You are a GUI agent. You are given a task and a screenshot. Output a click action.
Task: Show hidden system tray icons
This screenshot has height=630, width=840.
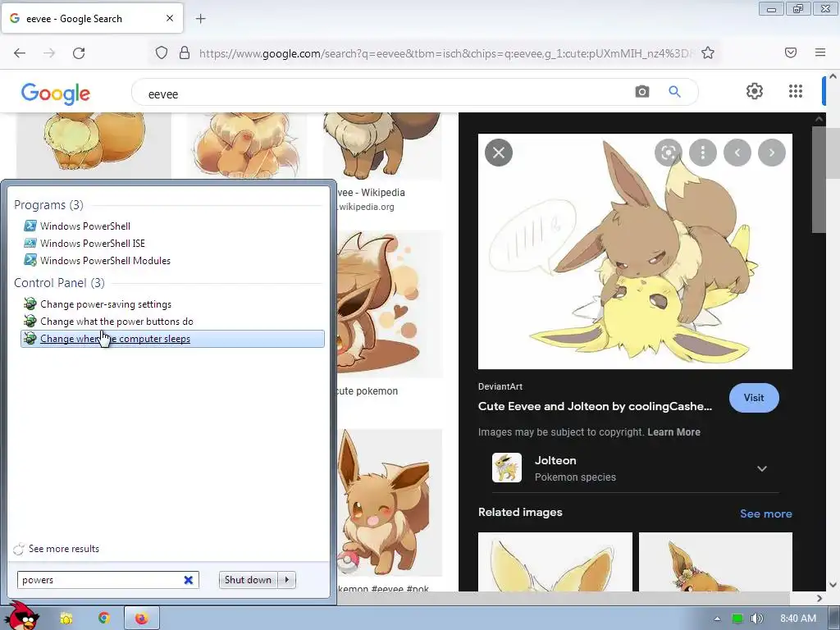click(717, 619)
